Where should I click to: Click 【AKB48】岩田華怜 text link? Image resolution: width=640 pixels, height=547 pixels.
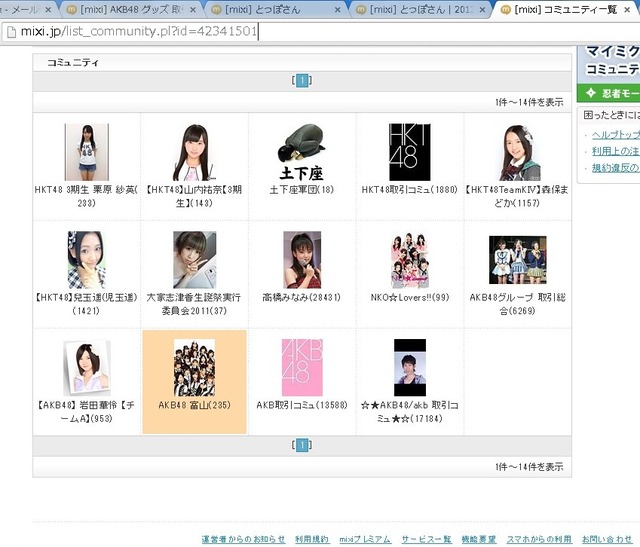86,411
